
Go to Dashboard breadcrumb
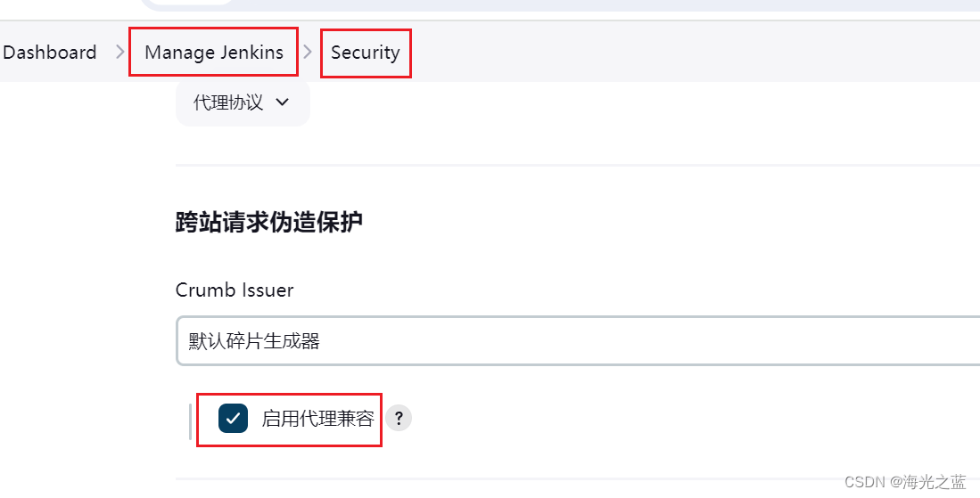[49, 53]
